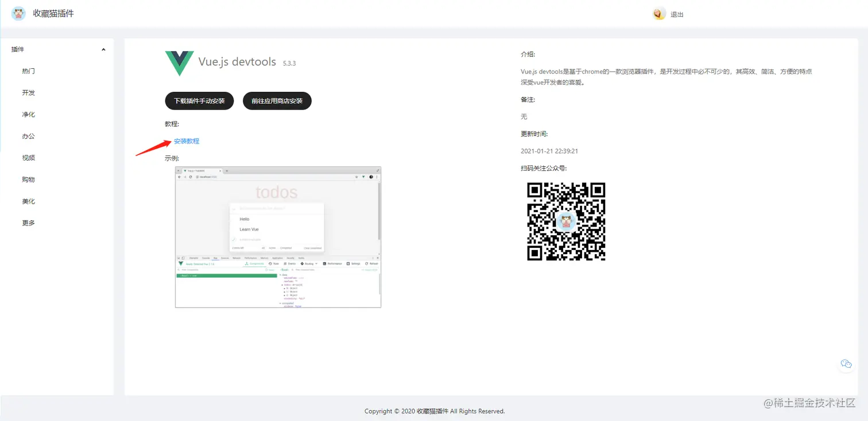Screen dimensions: 868x421
Task: Select the 购物 sidebar item
Action: pos(29,180)
